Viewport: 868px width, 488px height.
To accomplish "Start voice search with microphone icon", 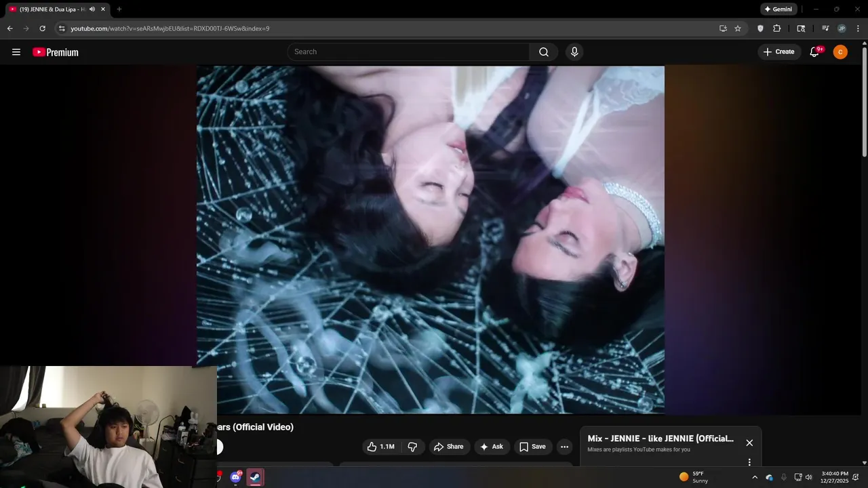I will (574, 52).
